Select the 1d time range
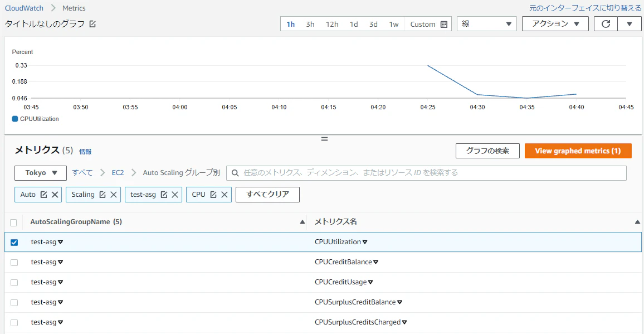Image resolution: width=644 pixels, height=334 pixels. [x=354, y=25]
